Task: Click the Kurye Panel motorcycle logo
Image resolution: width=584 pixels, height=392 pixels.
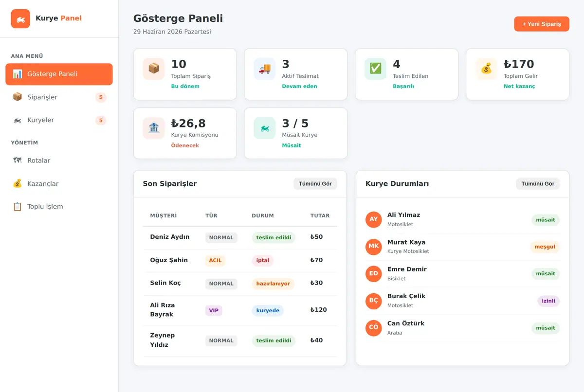Action: coord(20,19)
